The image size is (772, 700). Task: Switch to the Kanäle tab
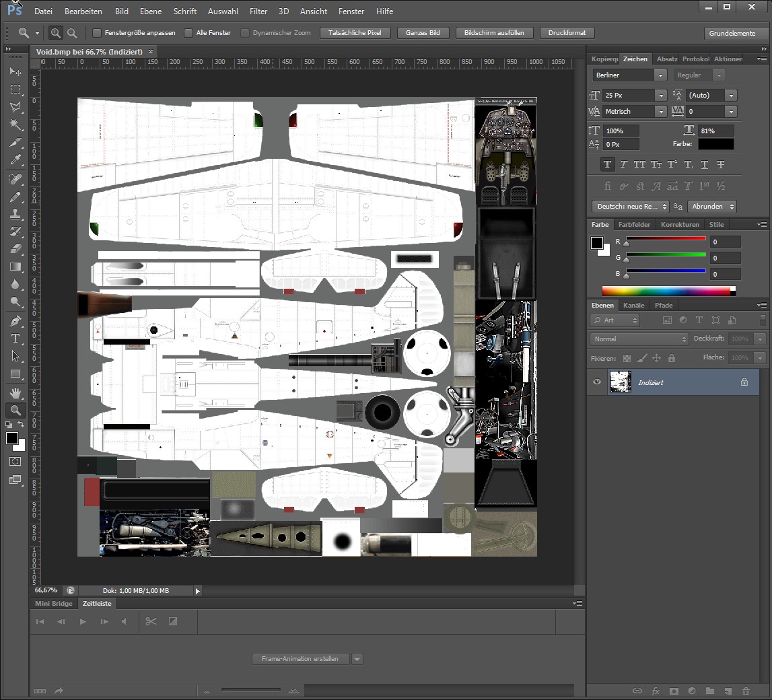(x=633, y=306)
